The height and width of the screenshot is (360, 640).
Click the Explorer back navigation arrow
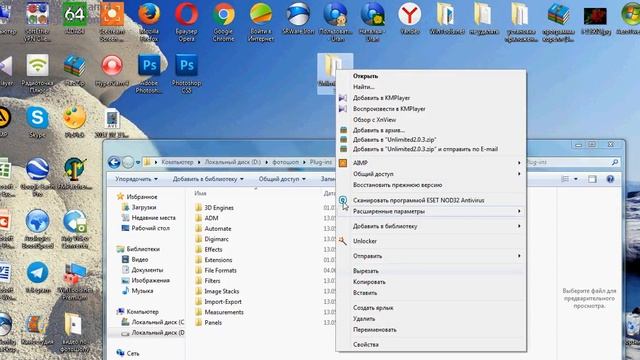tap(114, 162)
